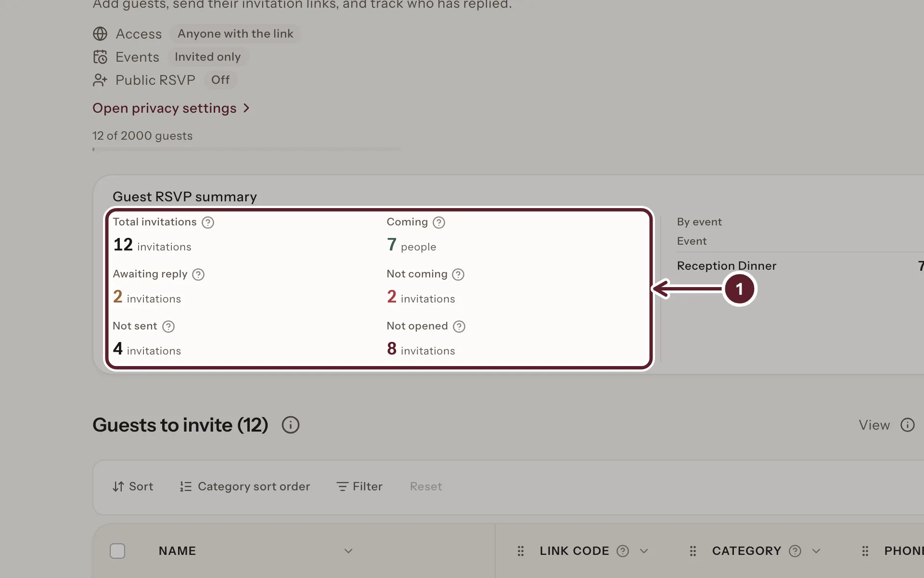The width and height of the screenshot is (924, 578).
Task: Open info icon beside Guests to invite
Action: [291, 425]
